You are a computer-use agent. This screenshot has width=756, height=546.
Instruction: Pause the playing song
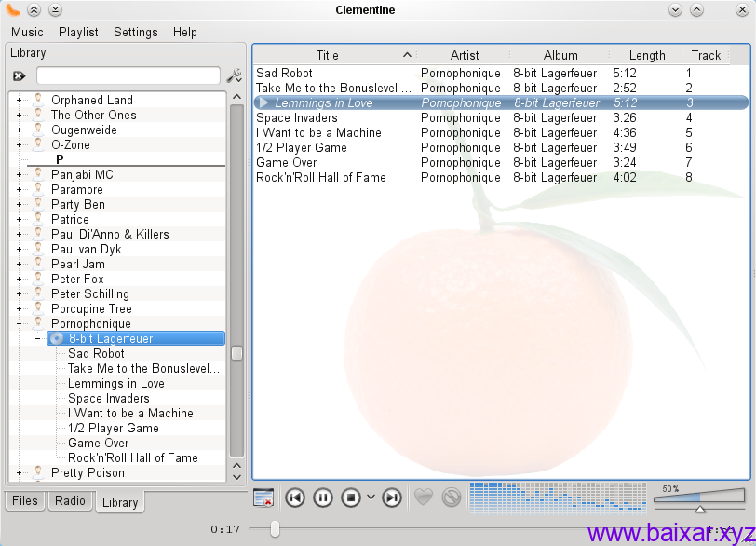point(323,498)
